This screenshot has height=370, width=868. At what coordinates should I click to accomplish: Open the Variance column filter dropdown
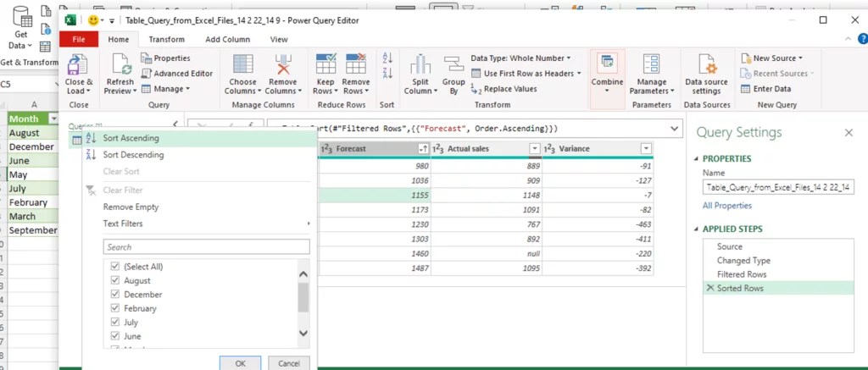click(x=645, y=148)
